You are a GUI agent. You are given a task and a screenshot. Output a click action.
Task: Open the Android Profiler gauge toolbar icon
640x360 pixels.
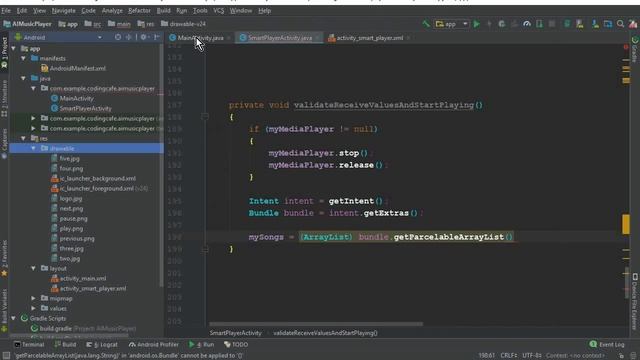[x=527, y=24]
